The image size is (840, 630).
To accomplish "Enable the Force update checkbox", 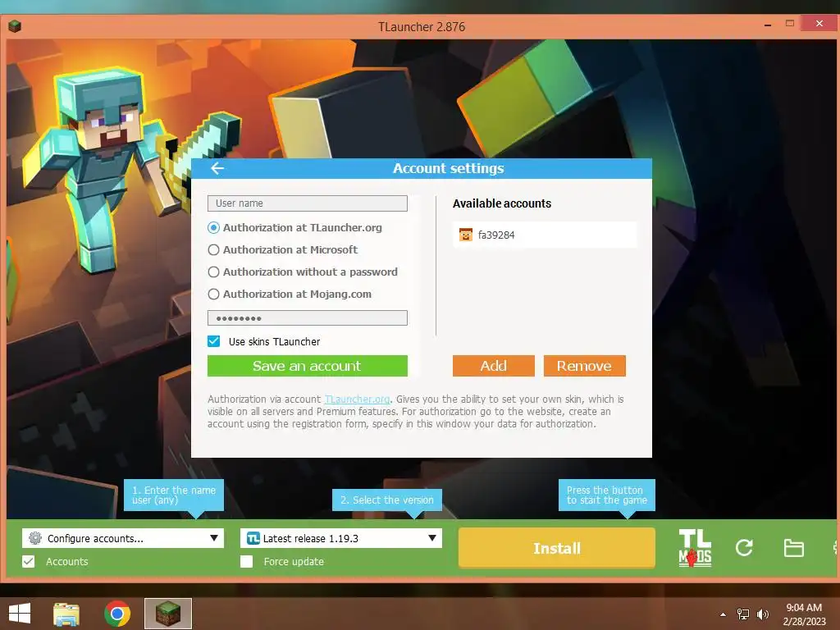I will click(x=246, y=561).
